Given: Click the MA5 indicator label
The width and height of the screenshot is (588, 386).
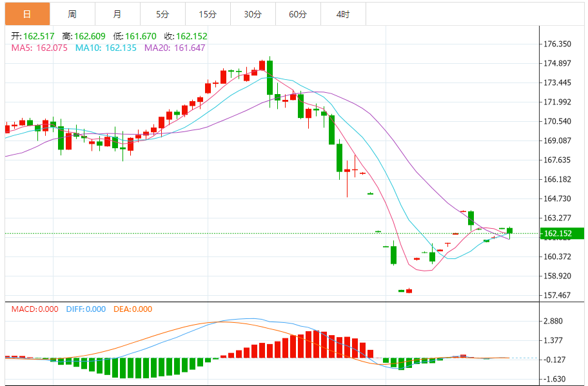Looking at the screenshot, I should [x=39, y=48].
